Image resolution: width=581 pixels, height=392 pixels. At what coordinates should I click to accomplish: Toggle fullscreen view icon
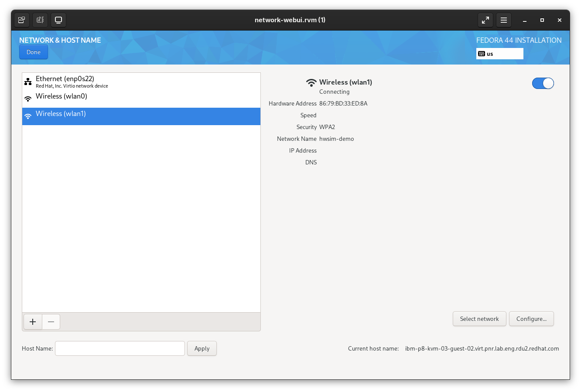tap(485, 20)
